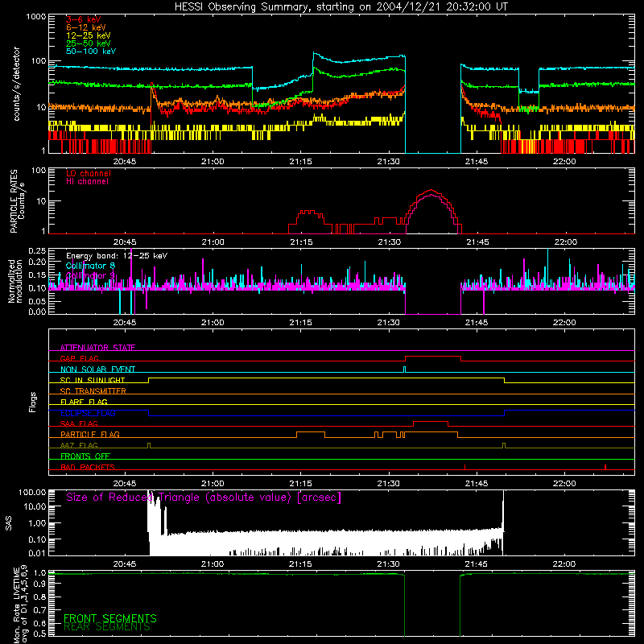The width and height of the screenshot is (644, 644).
Task: Click the 20:45 tick under the modulation panel
Action: (125, 323)
